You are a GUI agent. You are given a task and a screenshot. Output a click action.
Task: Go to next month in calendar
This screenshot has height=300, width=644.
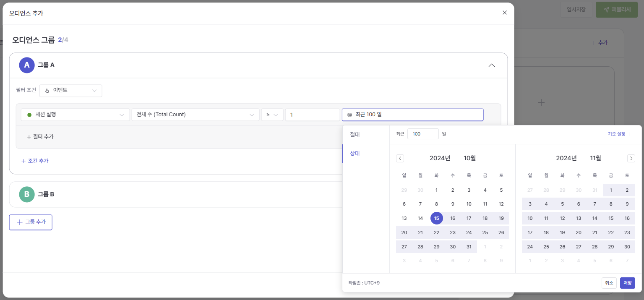click(x=631, y=158)
